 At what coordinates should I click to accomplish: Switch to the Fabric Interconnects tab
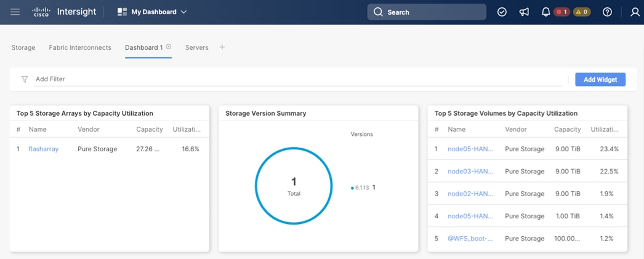click(80, 47)
